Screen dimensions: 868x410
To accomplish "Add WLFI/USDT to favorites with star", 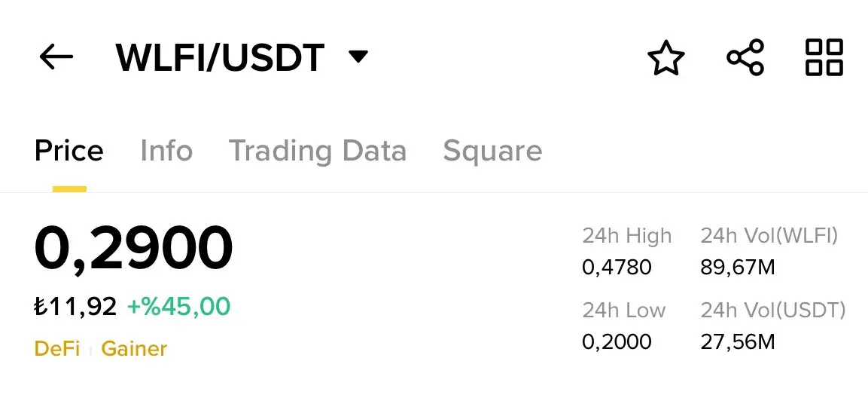I will point(666,57).
